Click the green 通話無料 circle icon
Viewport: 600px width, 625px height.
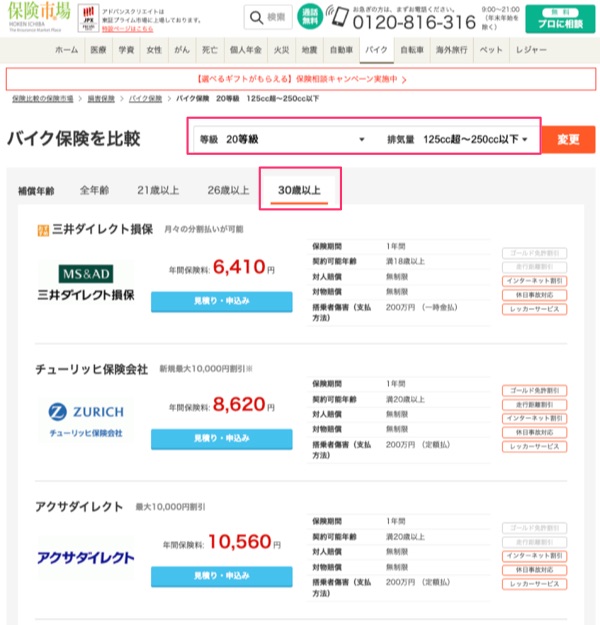pyautogui.click(x=310, y=17)
